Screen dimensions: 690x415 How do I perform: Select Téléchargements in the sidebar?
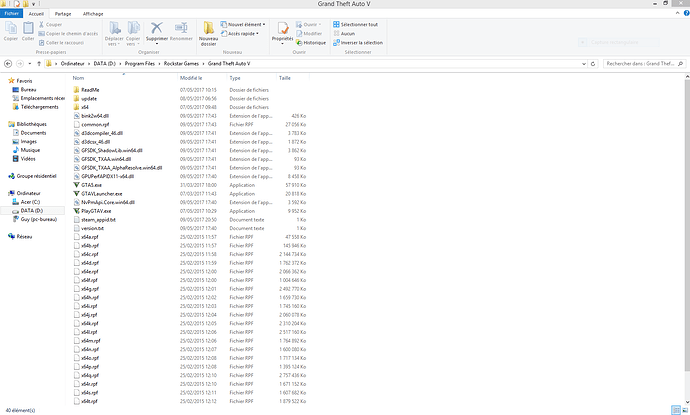click(39, 107)
